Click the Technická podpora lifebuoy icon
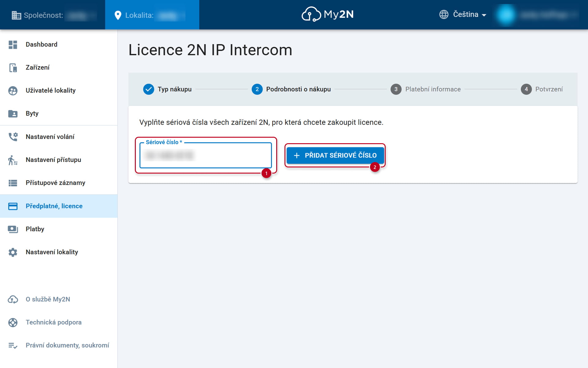This screenshot has height=368, width=588. pos(13,322)
